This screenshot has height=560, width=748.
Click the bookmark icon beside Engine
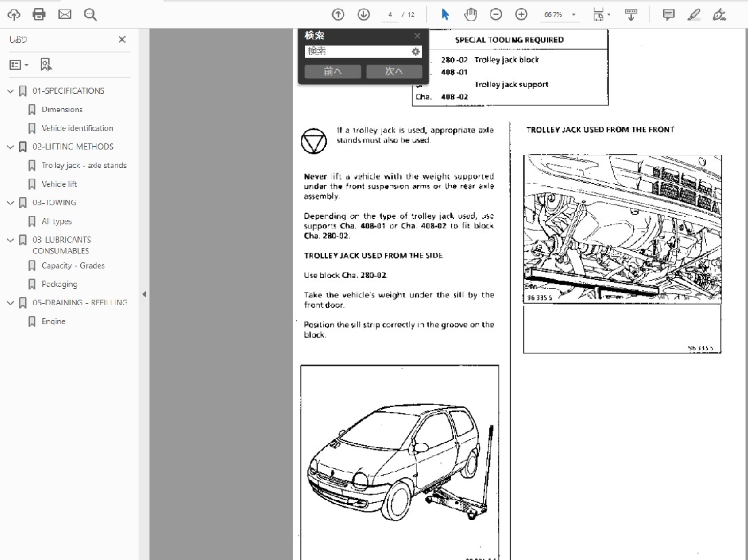[x=32, y=321]
